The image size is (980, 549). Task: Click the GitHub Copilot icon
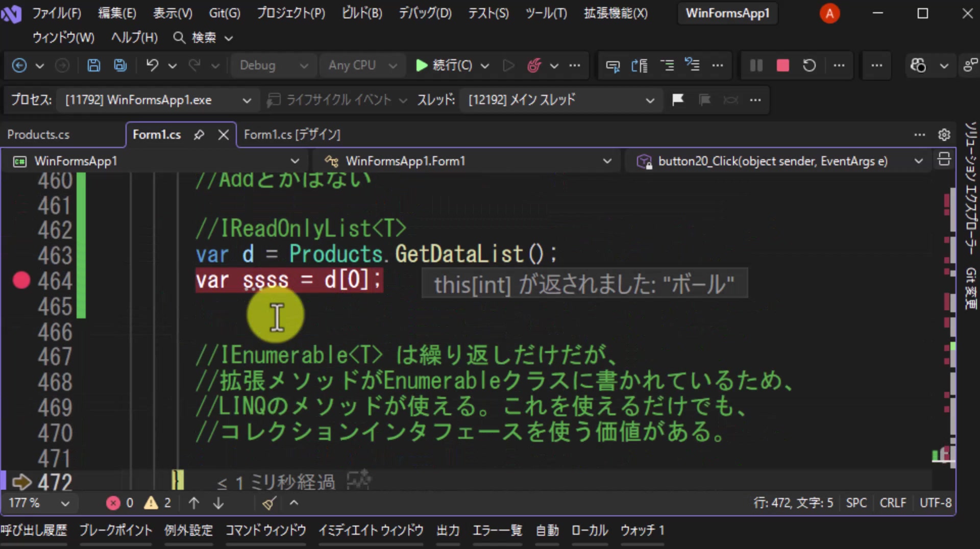pos(918,65)
